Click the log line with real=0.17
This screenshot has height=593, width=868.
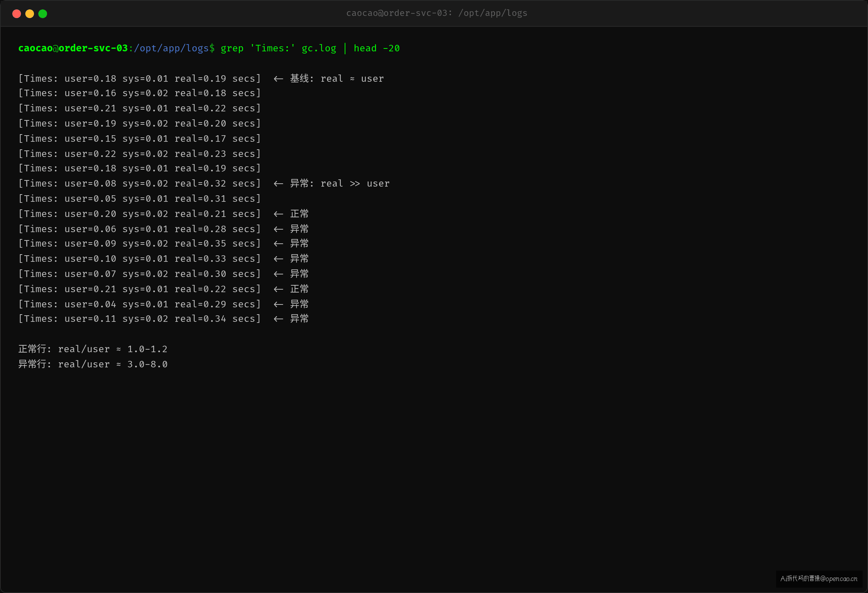(x=139, y=138)
